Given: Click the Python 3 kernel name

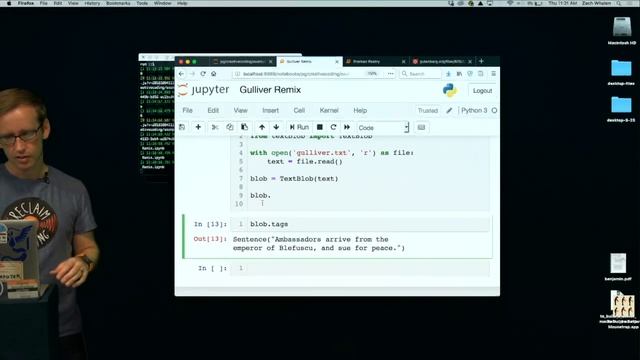Looking at the screenshot, I should 474,111.
